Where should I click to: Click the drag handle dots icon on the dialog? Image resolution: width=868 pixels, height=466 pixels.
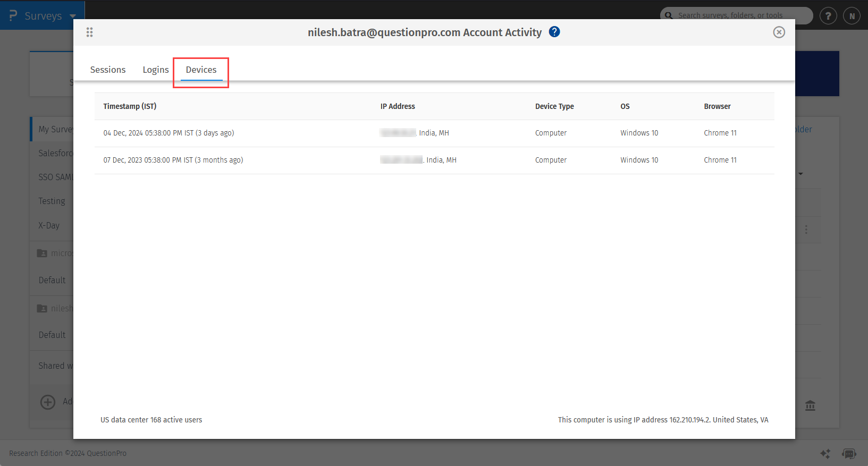[x=89, y=32]
